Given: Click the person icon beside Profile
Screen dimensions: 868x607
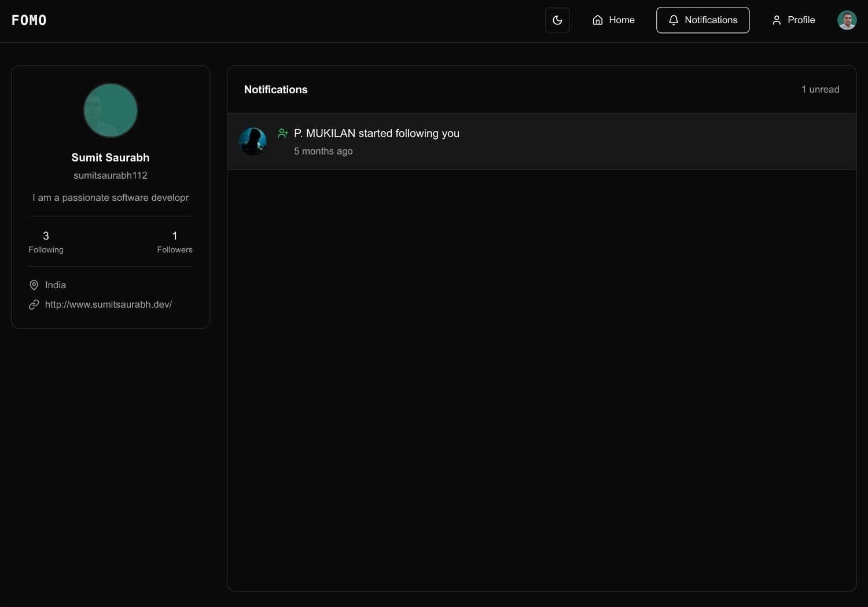Looking at the screenshot, I should [777, 20].
